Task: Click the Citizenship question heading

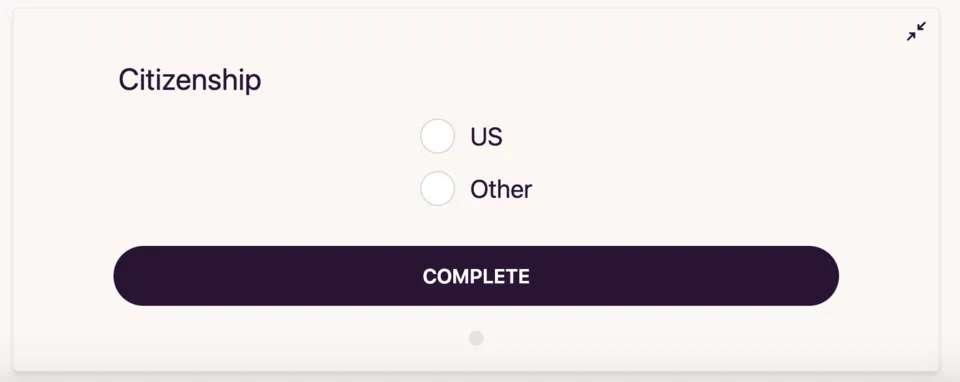Action: pos(190,80)
